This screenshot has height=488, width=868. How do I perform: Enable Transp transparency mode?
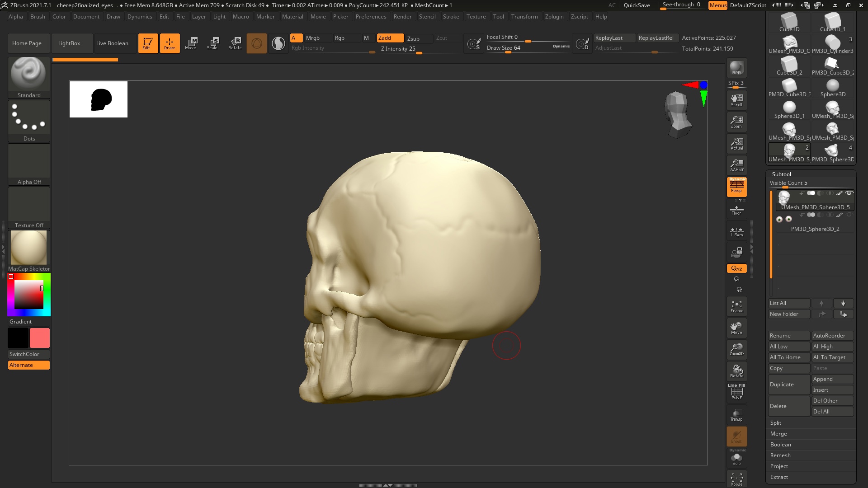(736, 414)
